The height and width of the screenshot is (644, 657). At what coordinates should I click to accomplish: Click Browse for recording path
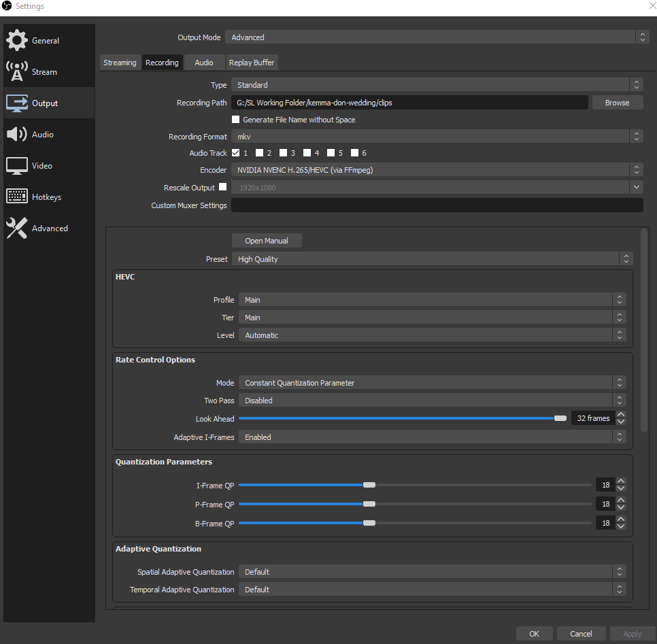click(x=617, y=103)
